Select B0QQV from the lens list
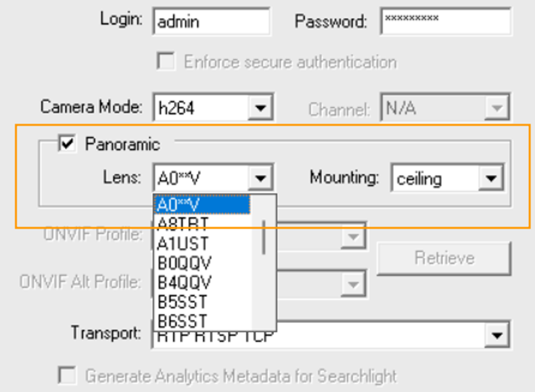This screenshot has width=535, height=392. (x=203, y=263)
